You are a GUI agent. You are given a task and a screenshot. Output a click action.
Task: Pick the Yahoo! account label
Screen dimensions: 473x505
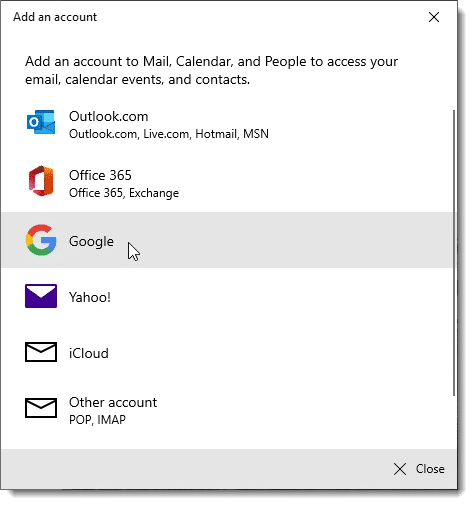click(x=90, y=297)
